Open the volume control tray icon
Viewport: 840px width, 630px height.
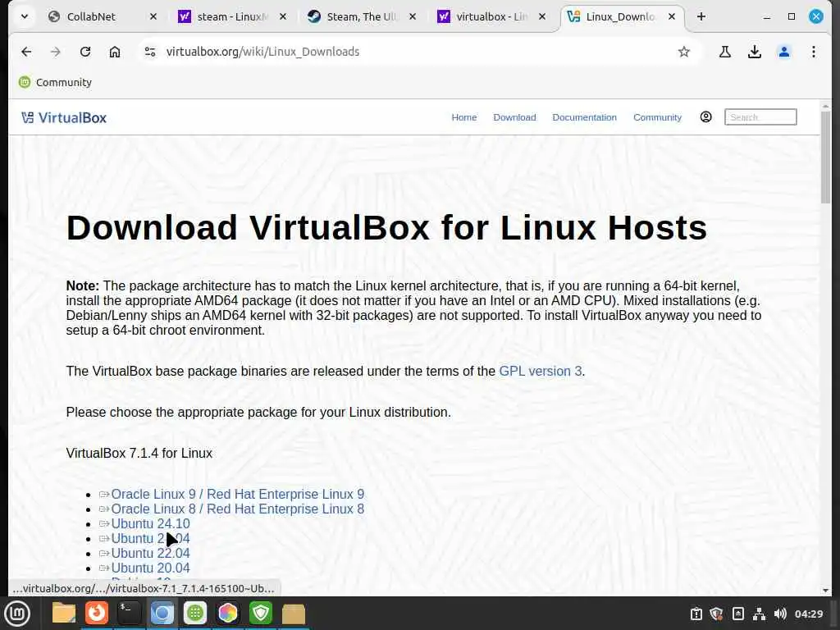pyautogui.click(x=780, y=614)
